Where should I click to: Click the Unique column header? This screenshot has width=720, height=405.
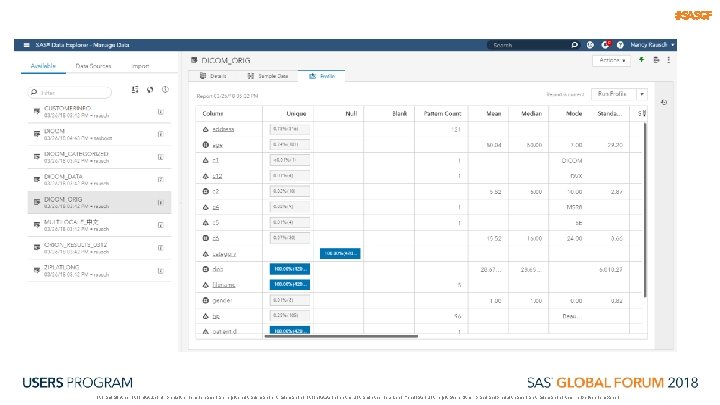pyautogui.click(x=296, y=113)
